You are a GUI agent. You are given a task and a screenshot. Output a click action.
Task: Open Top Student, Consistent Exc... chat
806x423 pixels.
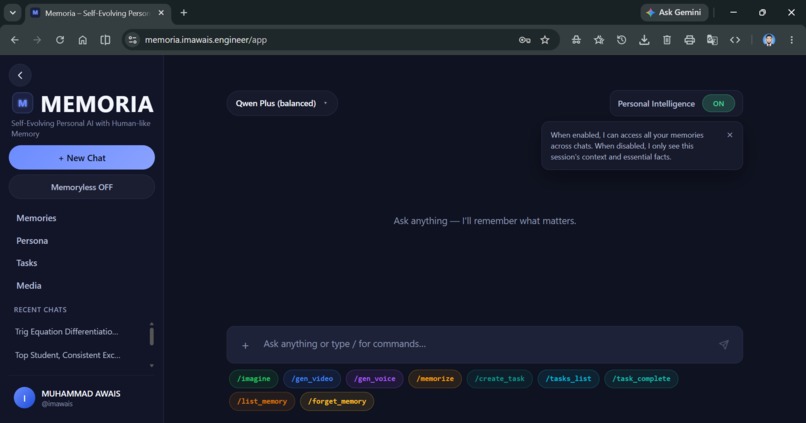[x=68, y=355]
